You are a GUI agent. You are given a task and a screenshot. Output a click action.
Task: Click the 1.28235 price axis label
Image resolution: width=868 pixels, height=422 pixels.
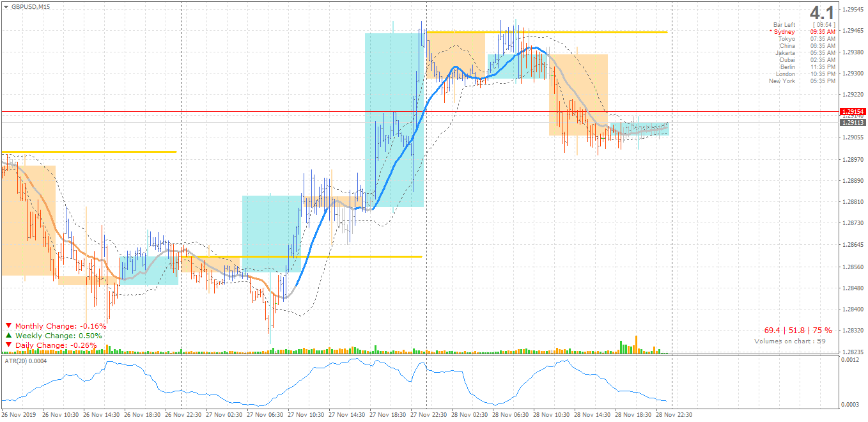[855, 352]
